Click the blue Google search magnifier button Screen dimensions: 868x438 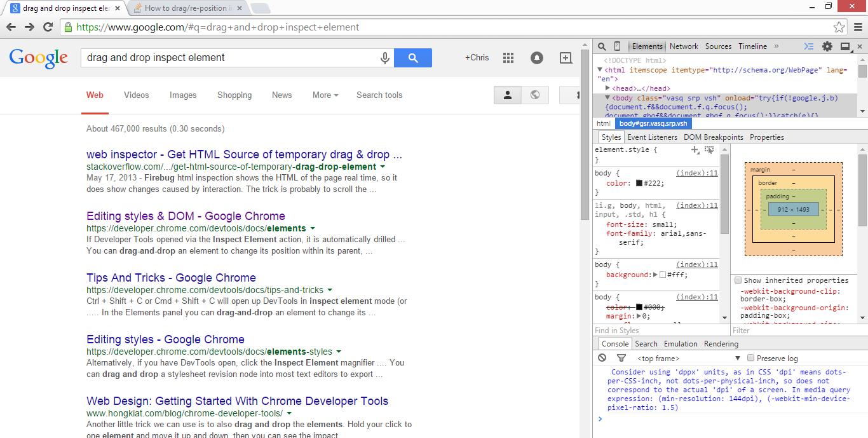pos(413,58)
